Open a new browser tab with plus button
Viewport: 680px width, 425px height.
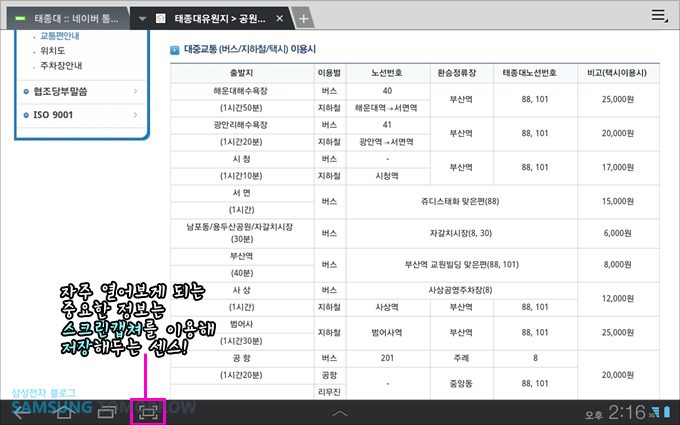tap(304, 19)
